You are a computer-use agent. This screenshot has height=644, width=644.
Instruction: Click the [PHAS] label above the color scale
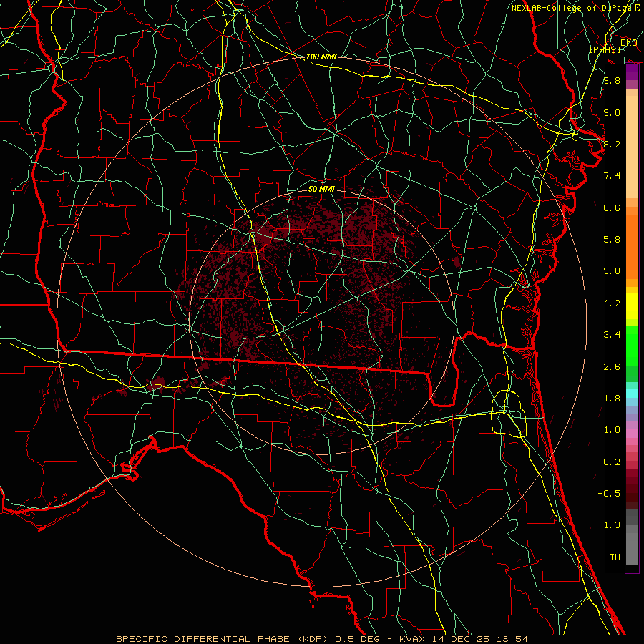pos(605,49)
